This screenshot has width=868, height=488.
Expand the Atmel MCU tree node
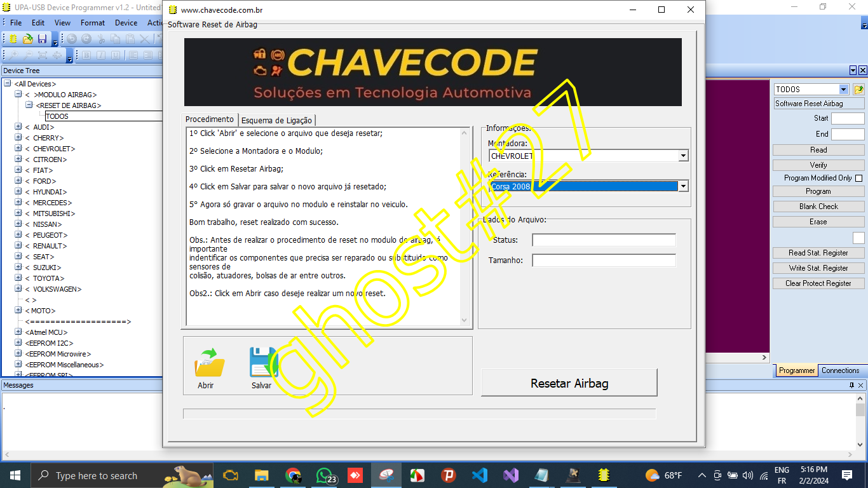(18, 332)
